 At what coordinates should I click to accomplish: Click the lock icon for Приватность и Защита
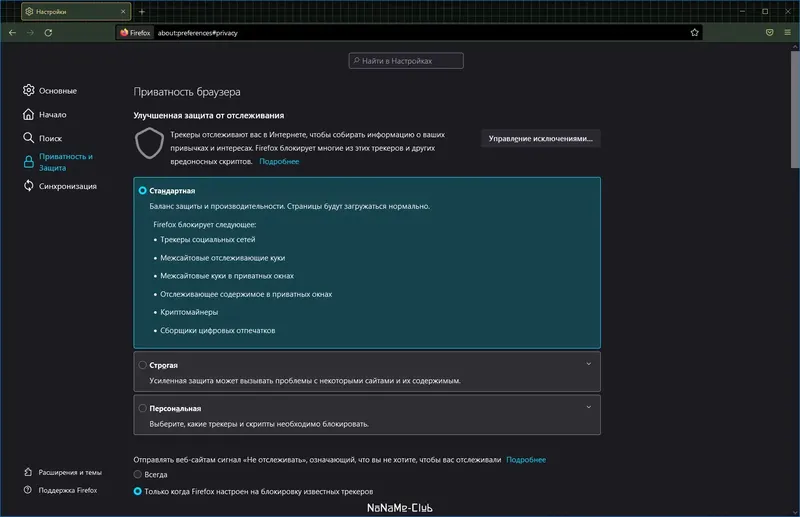click(x=29, y=162)
